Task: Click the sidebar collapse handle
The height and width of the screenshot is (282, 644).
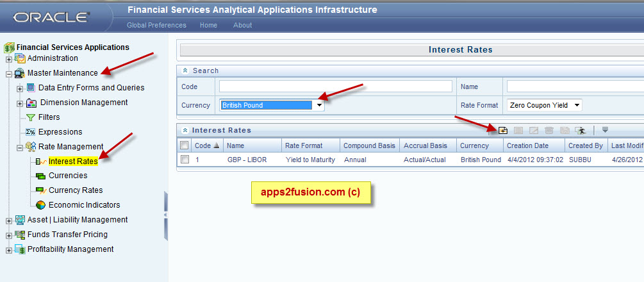Action: (x=166, y=215)
